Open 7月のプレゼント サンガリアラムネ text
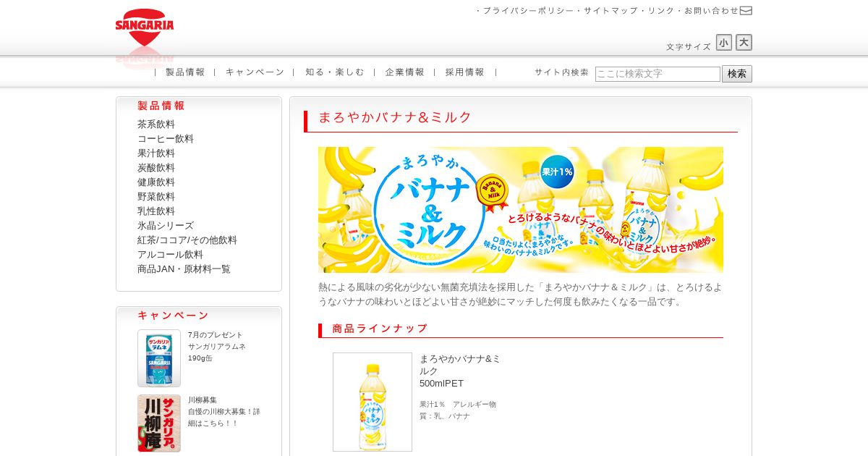 click(217, 347)
